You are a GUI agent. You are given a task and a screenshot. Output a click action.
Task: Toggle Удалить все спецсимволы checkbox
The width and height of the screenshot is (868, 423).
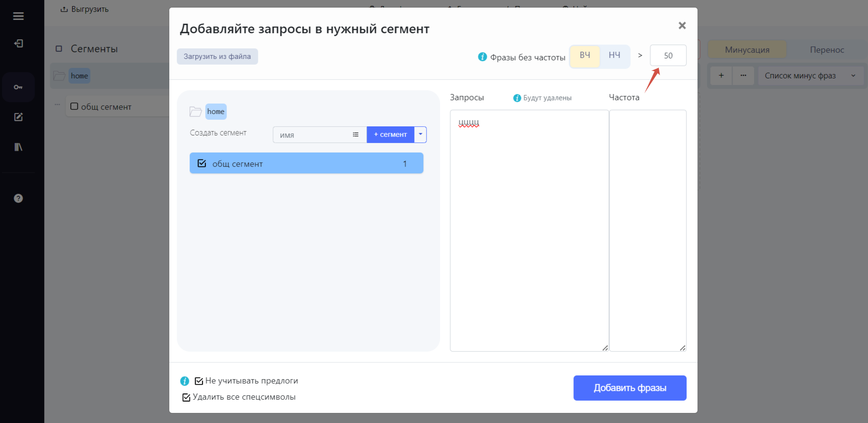click(x=186, y=397)
